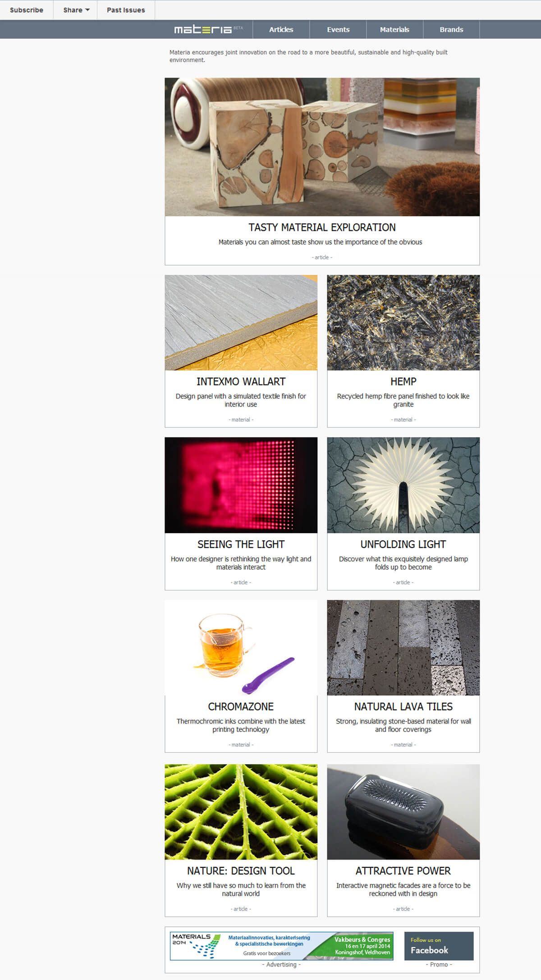Open the Unfolding Light lamp image
This screenshot has width=541, height=980.
point(403,485)
